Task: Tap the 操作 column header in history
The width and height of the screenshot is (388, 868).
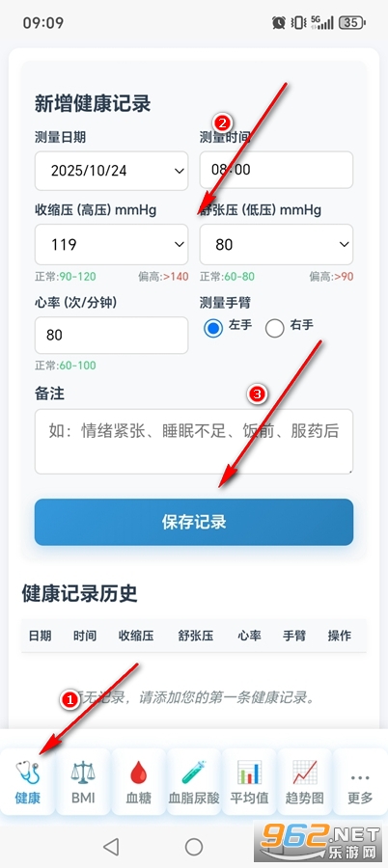Action: (339, 636)
